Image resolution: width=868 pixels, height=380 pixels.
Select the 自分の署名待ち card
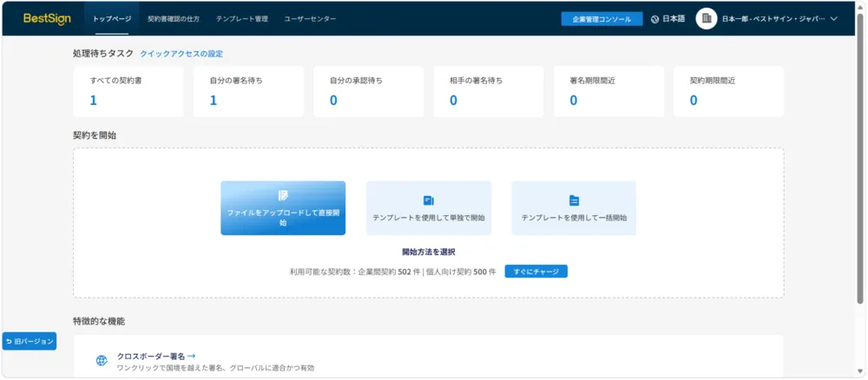248,92
